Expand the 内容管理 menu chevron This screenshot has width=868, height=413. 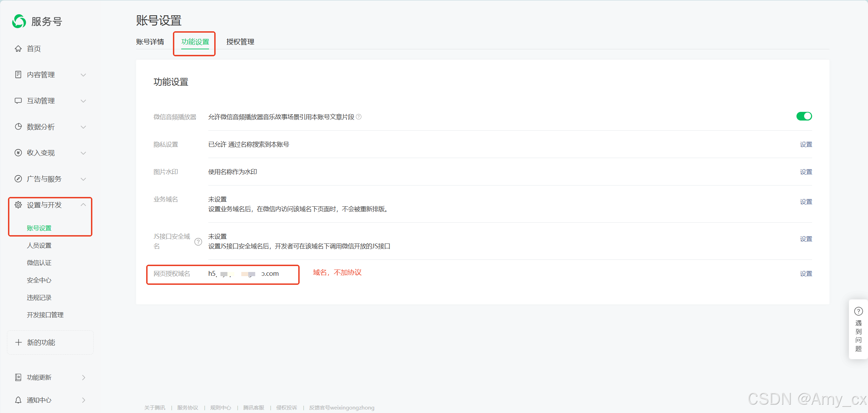pyautogui.click(x=83, y=75)
